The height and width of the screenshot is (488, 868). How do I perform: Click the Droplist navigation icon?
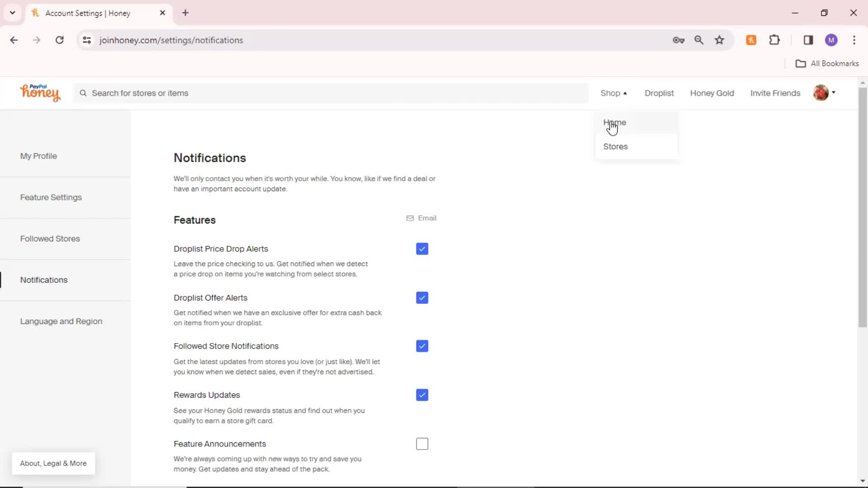click(x=659, y=93)
